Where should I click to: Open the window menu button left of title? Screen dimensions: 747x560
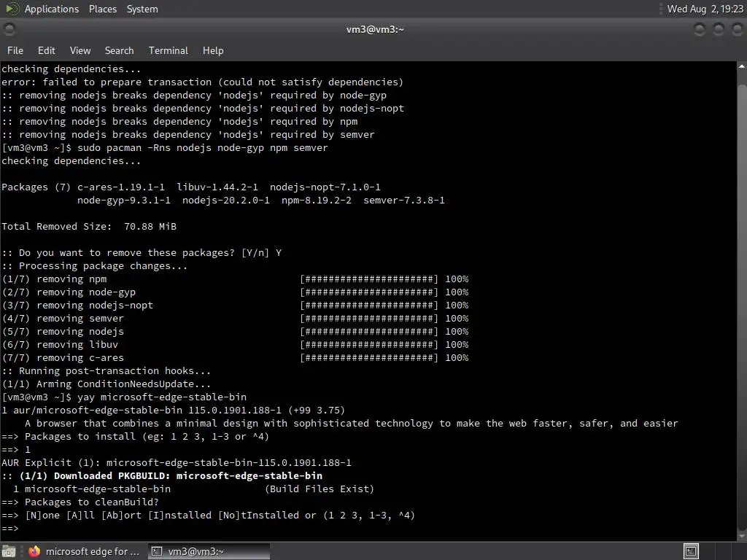point(9,29)
